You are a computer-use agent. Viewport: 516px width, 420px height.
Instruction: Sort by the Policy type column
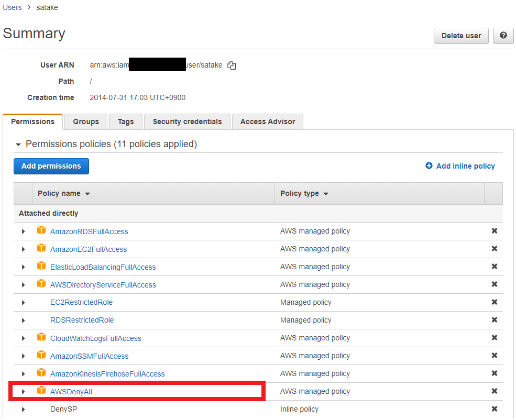tap(304, 193)
